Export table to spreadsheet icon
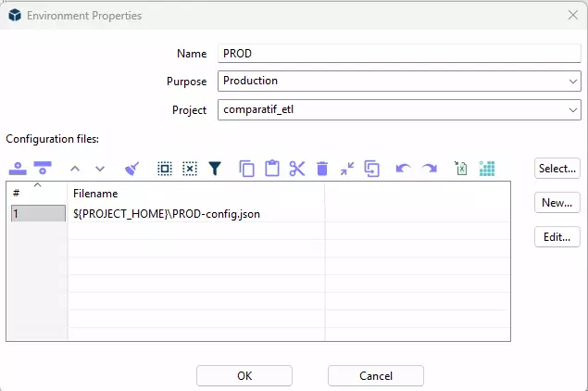 [x=461, y=168]
